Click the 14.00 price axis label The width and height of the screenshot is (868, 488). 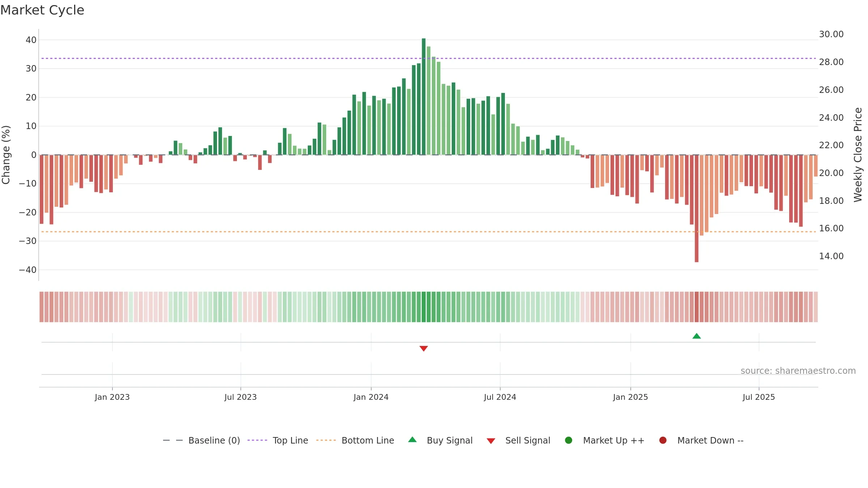point(831,256)
